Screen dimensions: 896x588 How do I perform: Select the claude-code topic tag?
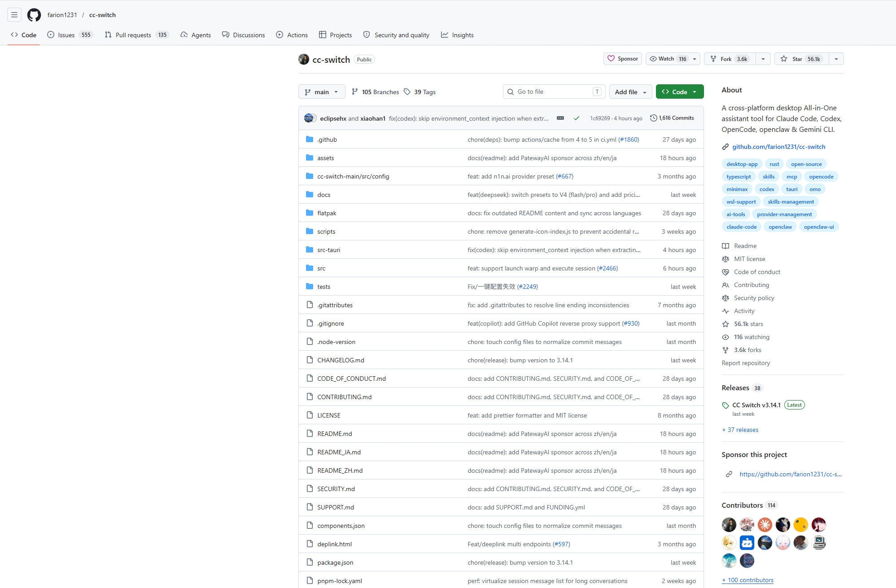742,227
